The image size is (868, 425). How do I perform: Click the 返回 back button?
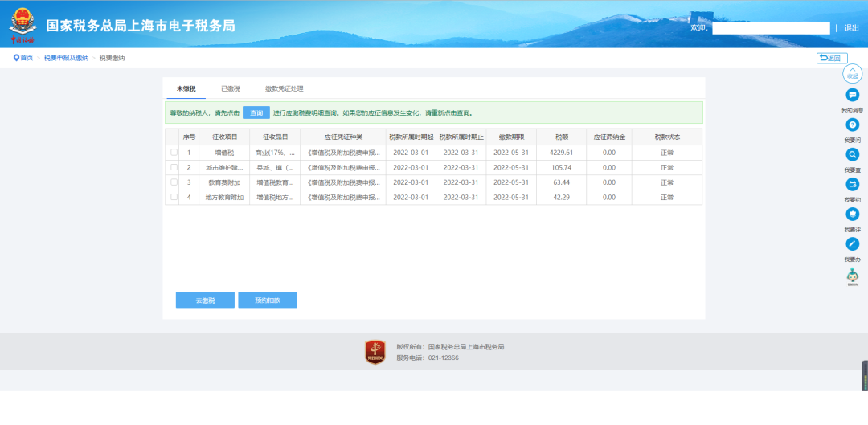point(832,58)
